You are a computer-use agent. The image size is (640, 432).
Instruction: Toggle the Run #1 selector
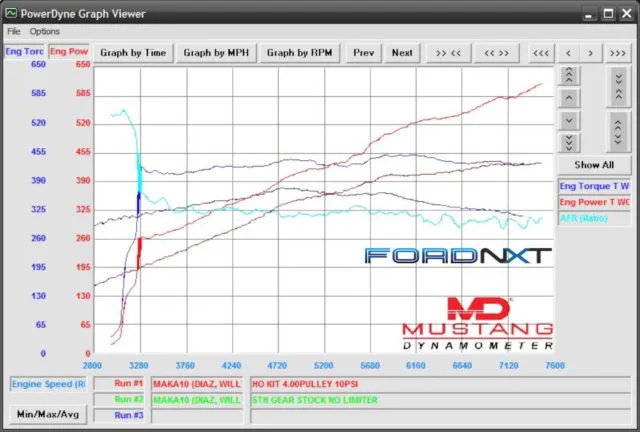[x=129, y=383]
